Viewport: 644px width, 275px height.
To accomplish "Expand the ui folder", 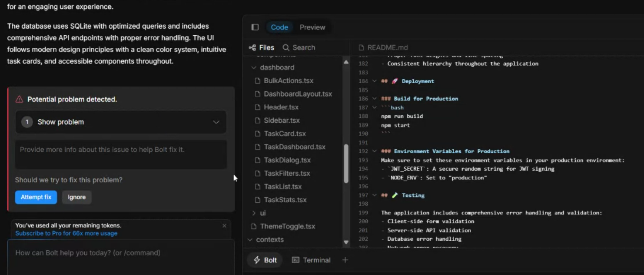I will pyautogui.click(x=254, y=213).
